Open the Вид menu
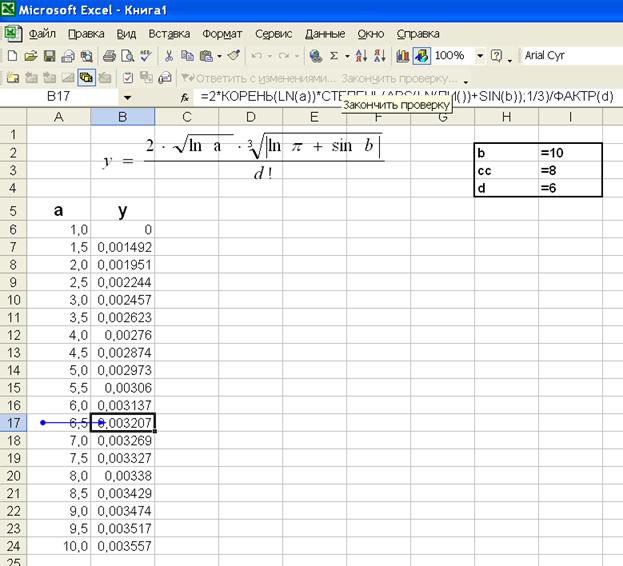The height and width of the screenshot is (566, 623). (x=126, y=34)
